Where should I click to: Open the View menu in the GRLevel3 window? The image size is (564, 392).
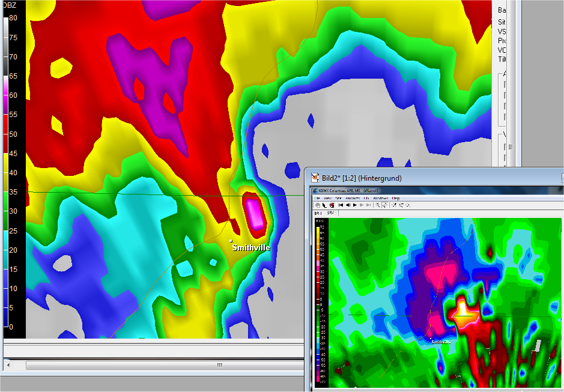[328, 198]
